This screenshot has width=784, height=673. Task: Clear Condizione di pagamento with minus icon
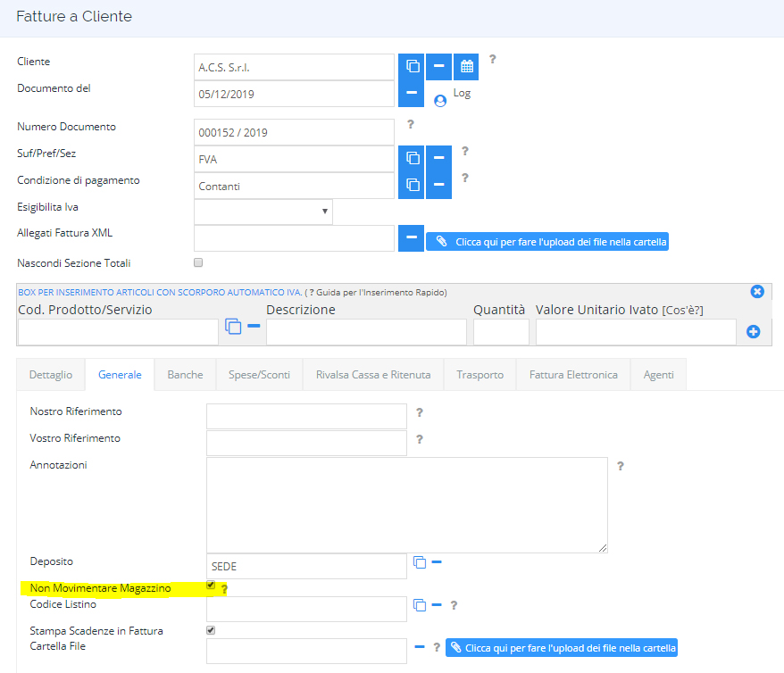coord(439,186)
